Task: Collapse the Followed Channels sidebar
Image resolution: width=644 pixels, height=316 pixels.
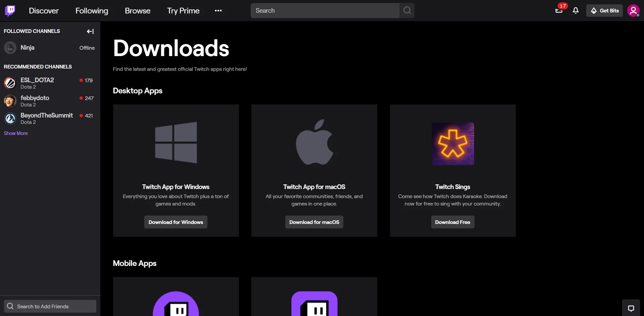Action: point(90,31)
